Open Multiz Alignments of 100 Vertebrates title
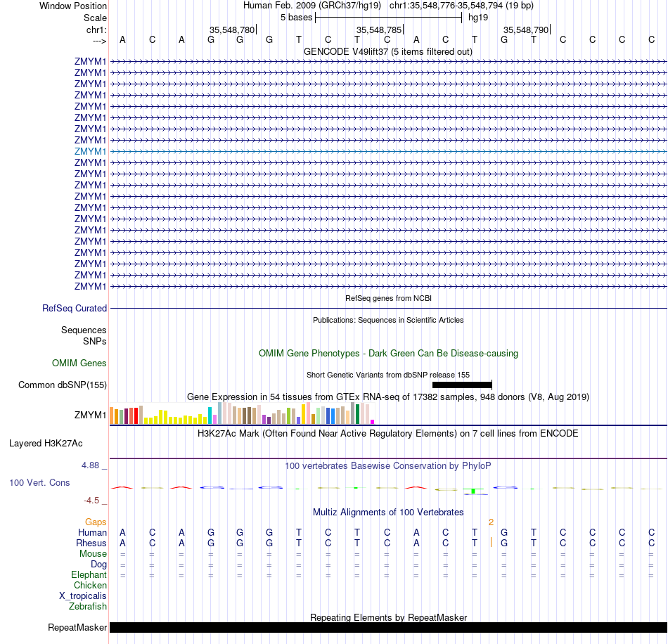 coord(388,512)
